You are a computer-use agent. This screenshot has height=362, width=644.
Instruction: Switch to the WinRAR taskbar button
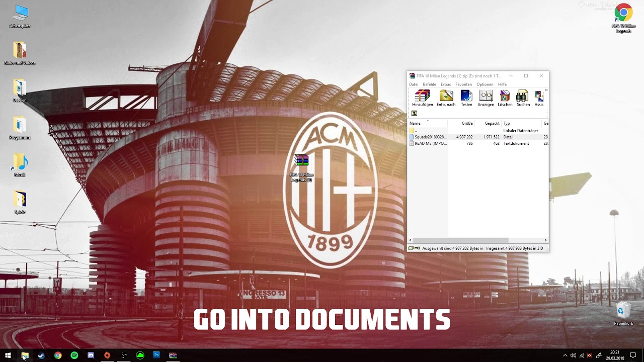(x=173, y=355)
